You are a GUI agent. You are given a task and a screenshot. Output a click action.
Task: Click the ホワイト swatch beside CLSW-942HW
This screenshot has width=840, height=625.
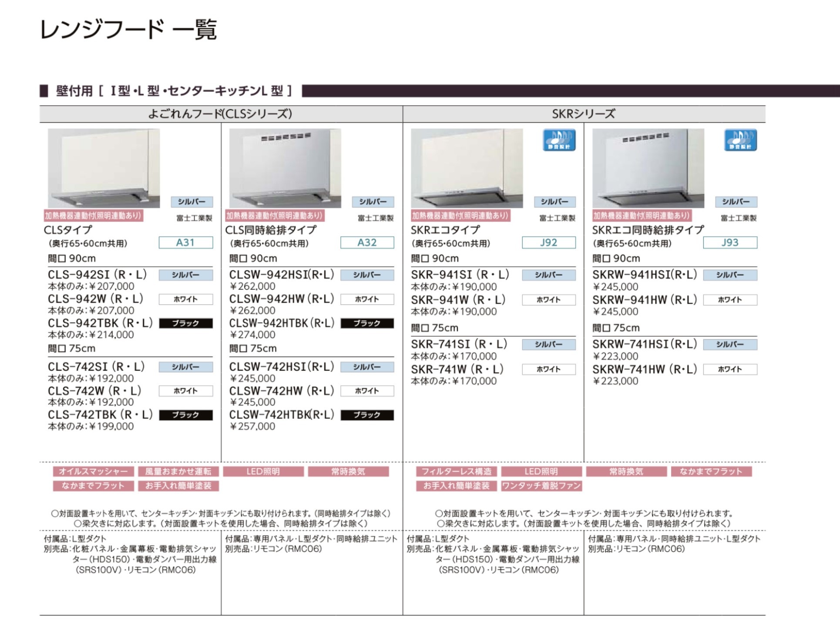click(367, 299)
